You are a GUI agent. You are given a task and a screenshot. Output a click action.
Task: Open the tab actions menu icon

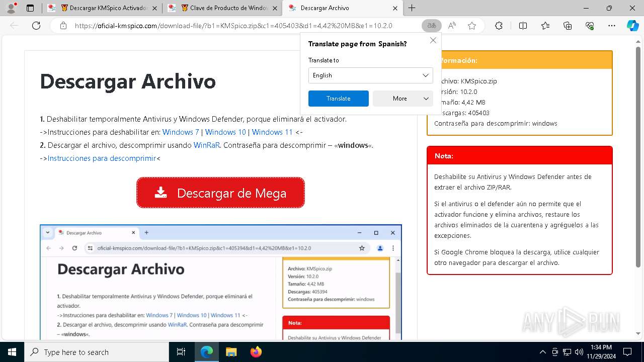click(x=30, y=8)
